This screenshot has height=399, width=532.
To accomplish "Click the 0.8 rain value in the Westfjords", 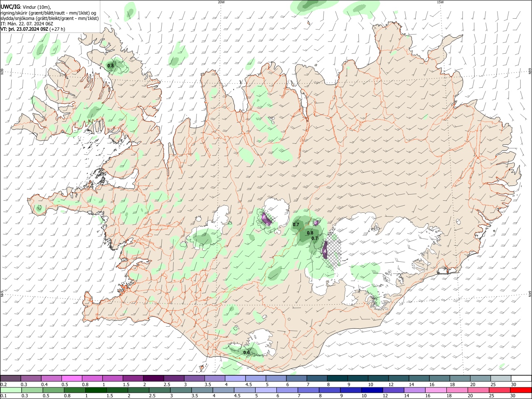I will pyautogui.click(x=111, y=66).
